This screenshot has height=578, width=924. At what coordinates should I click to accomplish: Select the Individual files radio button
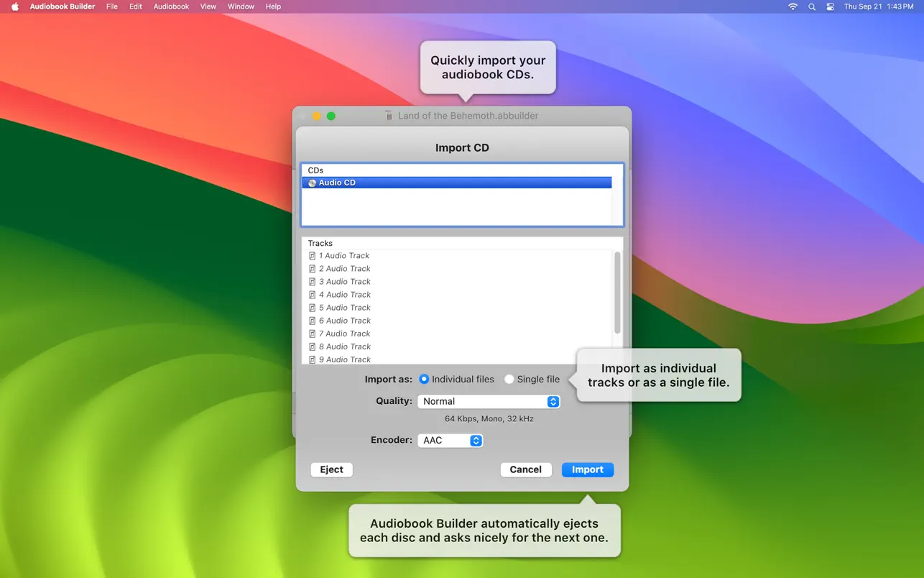tap(424, 380)
